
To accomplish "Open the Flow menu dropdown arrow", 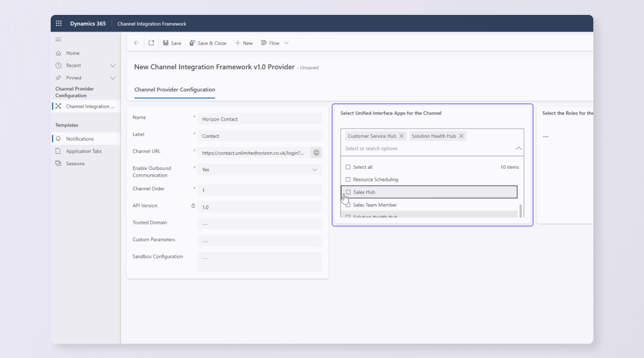I will click(286, 43).
